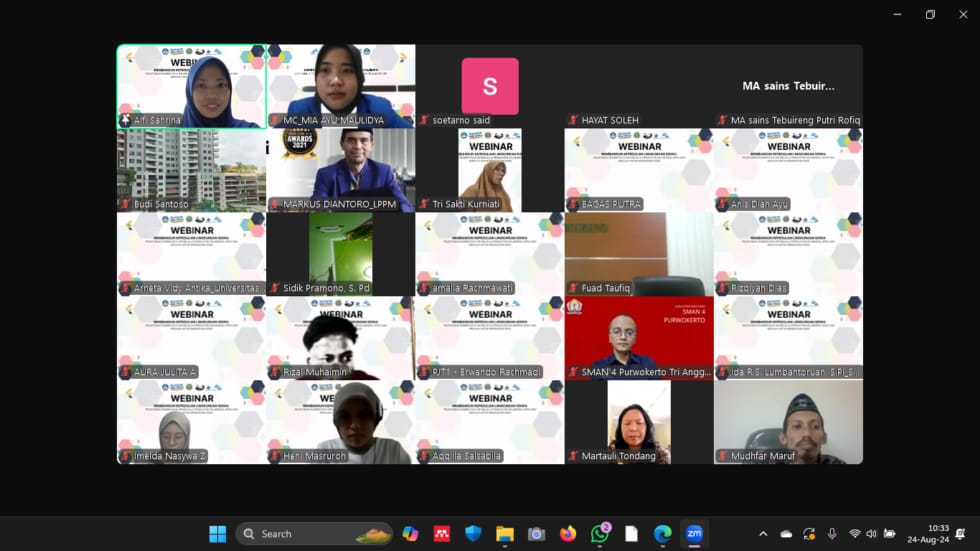Expand the hidden system tray icons chevron
Viewport: 980px width, 551px height.
coord(763,534)
